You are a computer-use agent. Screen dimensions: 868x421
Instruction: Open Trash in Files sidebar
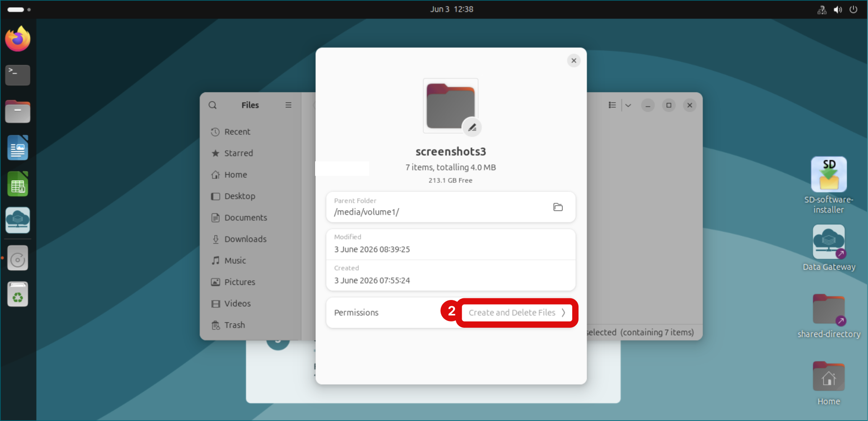251,325
